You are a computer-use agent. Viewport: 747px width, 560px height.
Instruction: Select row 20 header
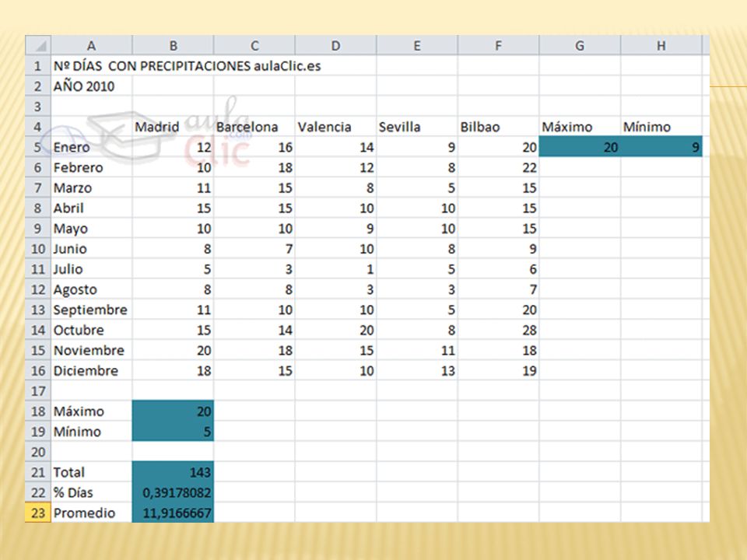coord(38,452)
